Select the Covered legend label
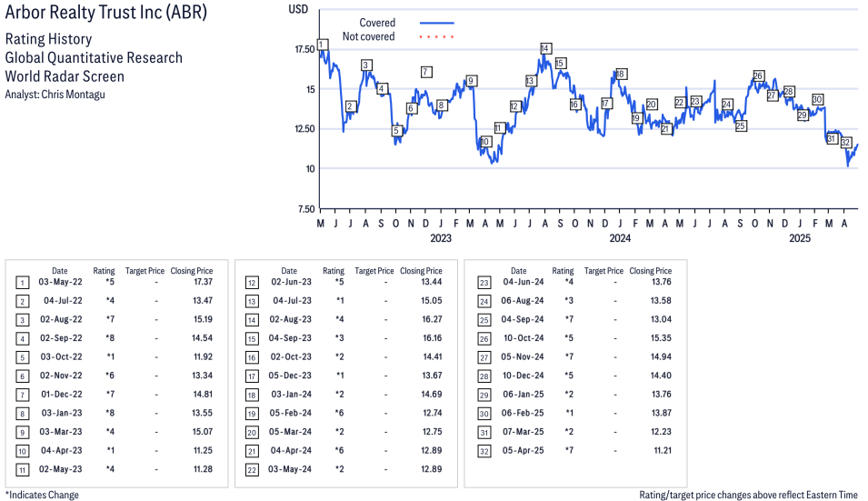The width and height of the screenshot is (868, 501). 377,23
